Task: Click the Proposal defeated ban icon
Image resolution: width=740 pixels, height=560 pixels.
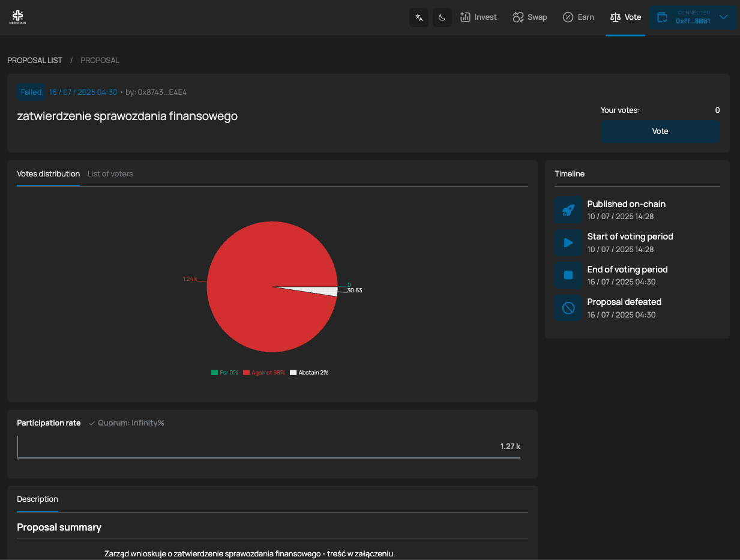Action: tap(568, 308)
